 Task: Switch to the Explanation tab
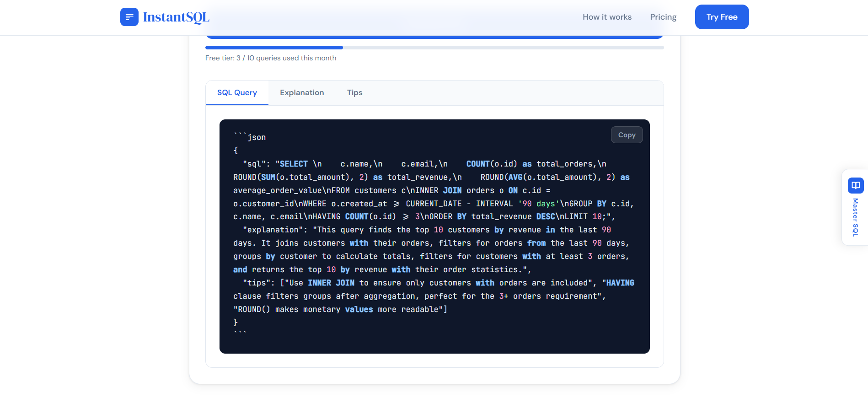point(302,92)
